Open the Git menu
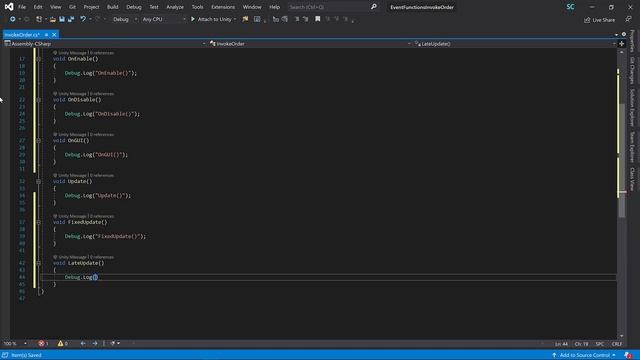The height and width of the screenshot is (360, 640). click(x=72, y=7)
